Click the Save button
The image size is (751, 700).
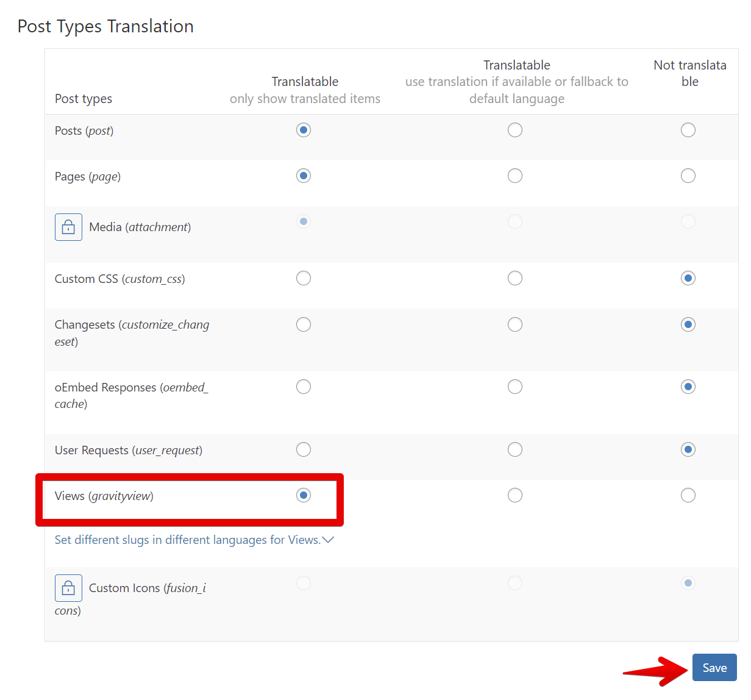pyautogui.click(x=714, y=668)
